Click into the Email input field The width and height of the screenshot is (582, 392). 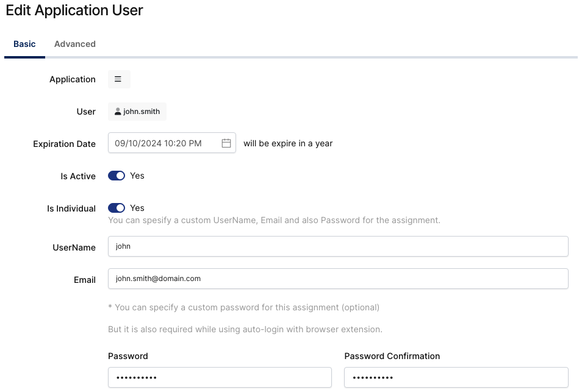tap(337, 279)
